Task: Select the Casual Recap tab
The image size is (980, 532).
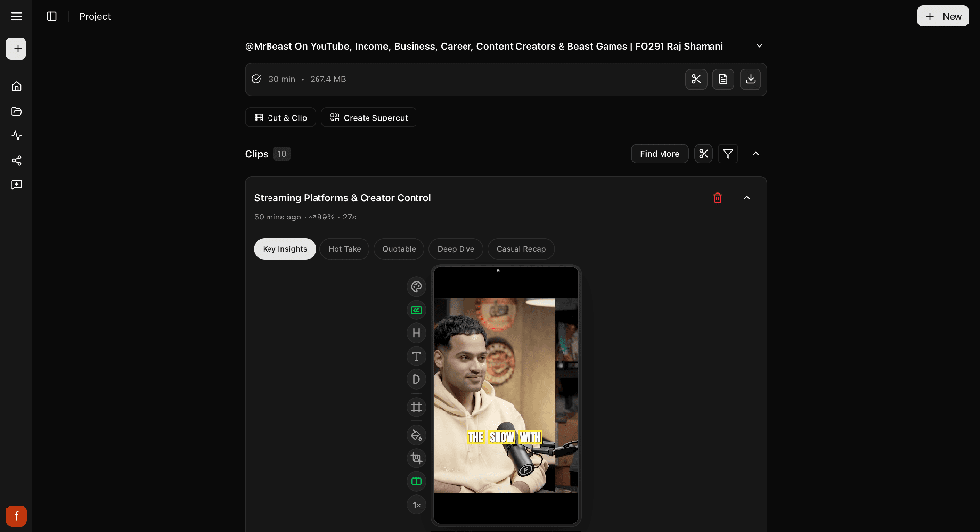Action: pyautogui.click(x=520, y=249)
